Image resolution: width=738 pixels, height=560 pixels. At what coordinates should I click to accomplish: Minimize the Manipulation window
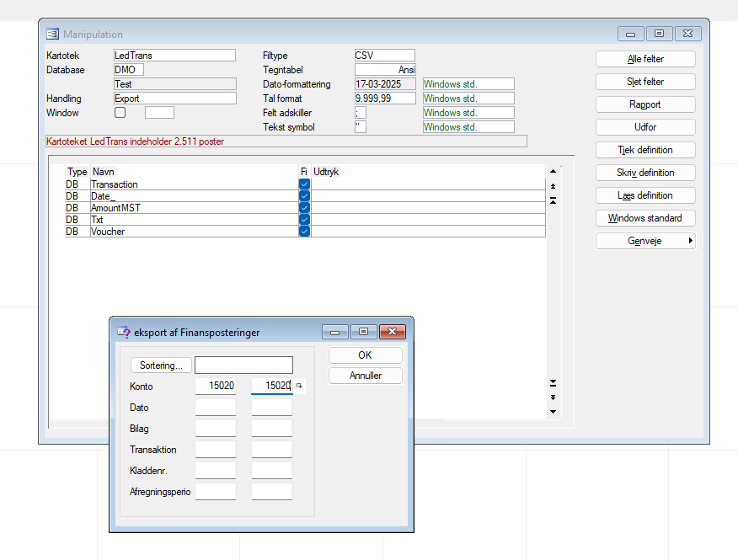pyautogui.click(x=631, y=34)
